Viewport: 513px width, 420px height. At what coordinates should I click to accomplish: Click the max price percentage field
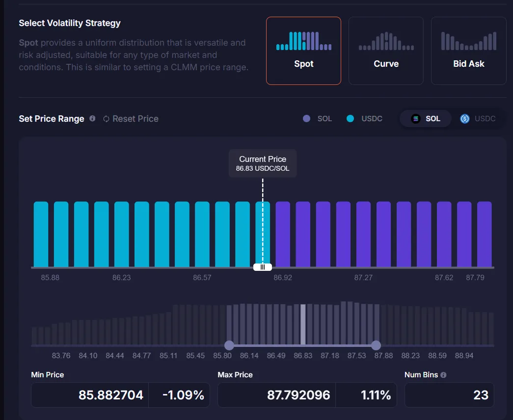coord(366,395)
